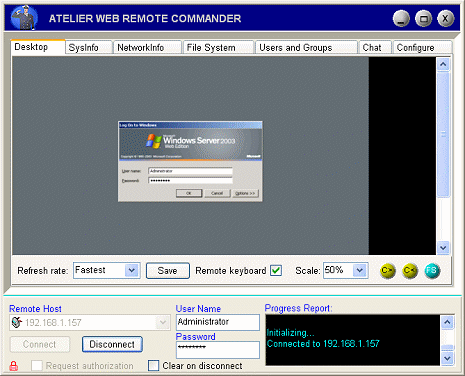Screen dimensions: 465x376
Task: Click the 'Remote Host' label
Action: (35, 309)
